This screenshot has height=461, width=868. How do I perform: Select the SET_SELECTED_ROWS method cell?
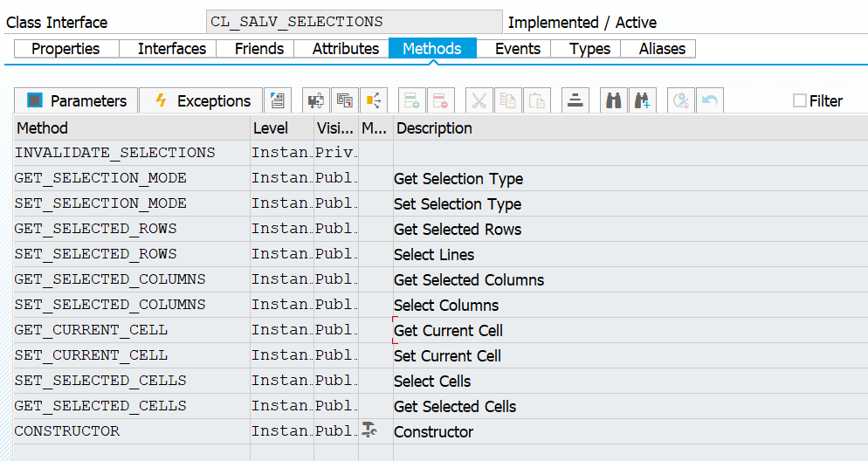coord(132,254)
